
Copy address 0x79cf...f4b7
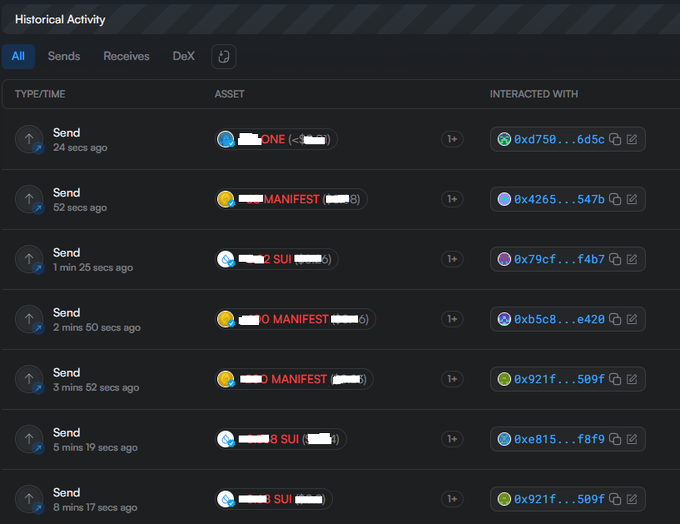(615, 259)
